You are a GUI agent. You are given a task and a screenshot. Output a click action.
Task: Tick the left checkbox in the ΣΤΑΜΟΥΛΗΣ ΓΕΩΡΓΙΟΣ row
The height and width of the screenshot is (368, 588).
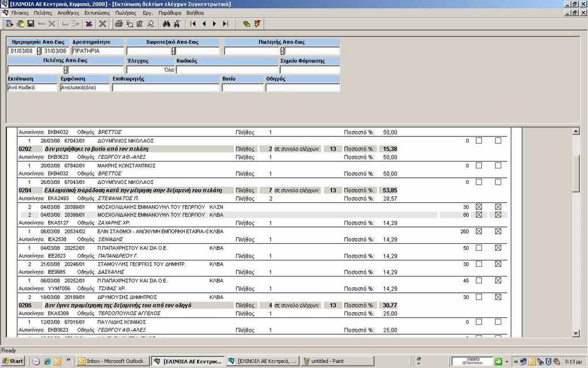click(479, 264)
